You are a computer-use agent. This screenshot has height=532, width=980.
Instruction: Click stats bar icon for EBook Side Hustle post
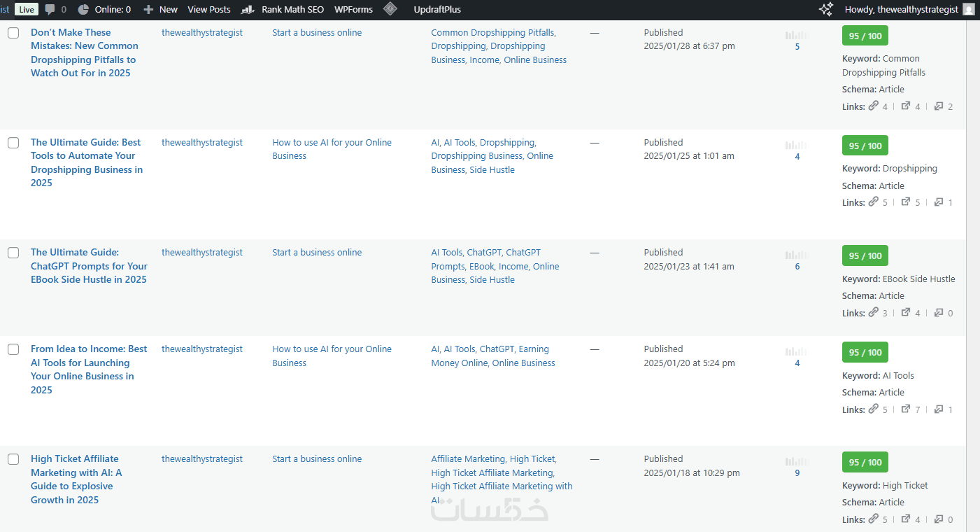pyautogui.click(x=796, y=255)
